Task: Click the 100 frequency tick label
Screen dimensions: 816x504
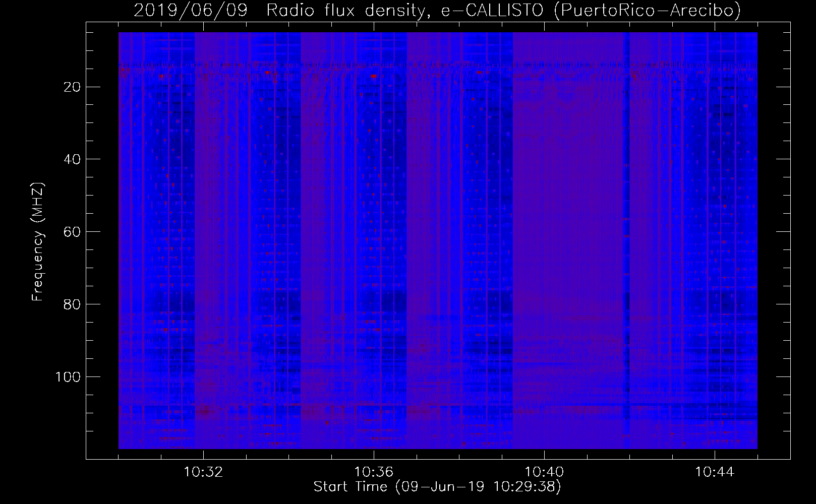Action: pos(68,377)
